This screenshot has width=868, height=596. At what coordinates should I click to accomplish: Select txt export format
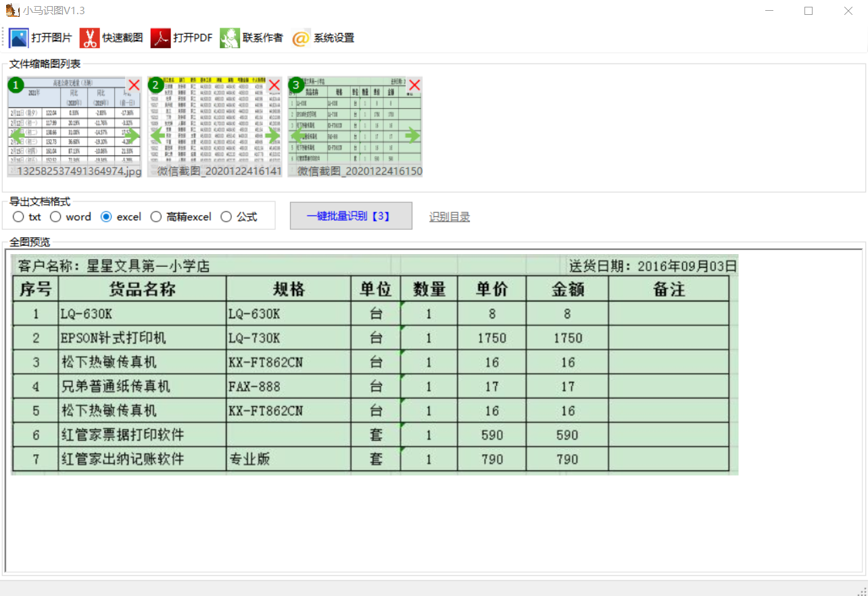18,216
